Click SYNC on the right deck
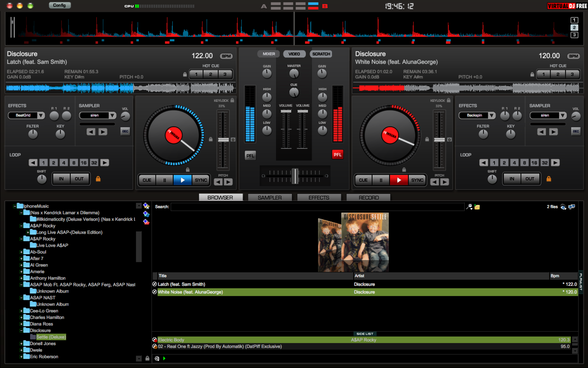This screenshot has width=588, height=368. tap(417, 180)
